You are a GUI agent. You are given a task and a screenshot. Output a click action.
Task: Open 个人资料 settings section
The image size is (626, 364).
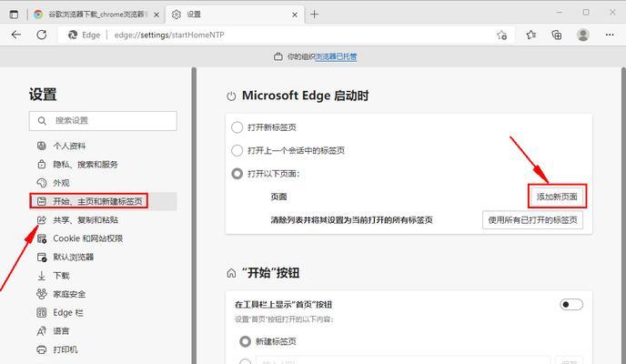[103, 146]
